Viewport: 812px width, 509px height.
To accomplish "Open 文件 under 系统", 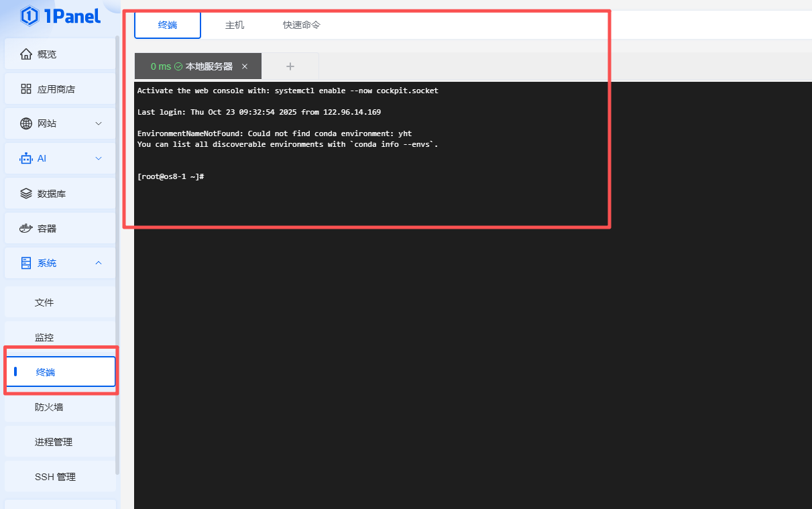I will [x=60, y=302].
